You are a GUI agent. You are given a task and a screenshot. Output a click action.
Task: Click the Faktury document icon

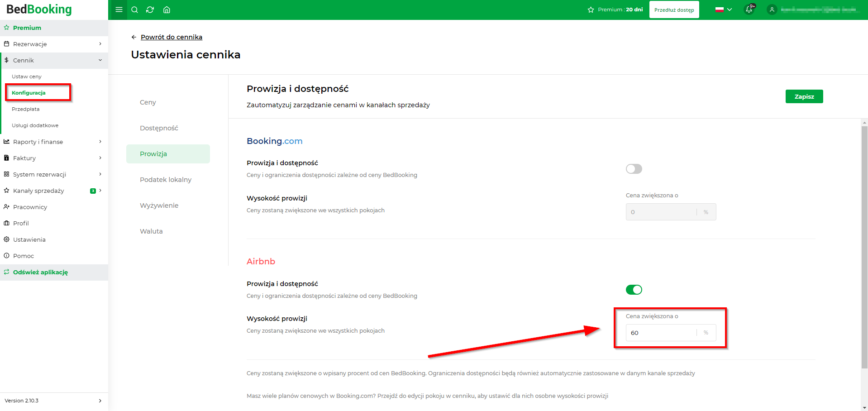(x=6, y=158)
